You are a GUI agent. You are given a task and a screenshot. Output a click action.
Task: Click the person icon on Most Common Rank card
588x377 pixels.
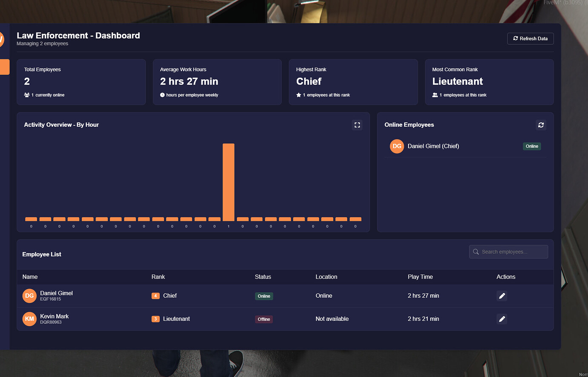(435, 95)
